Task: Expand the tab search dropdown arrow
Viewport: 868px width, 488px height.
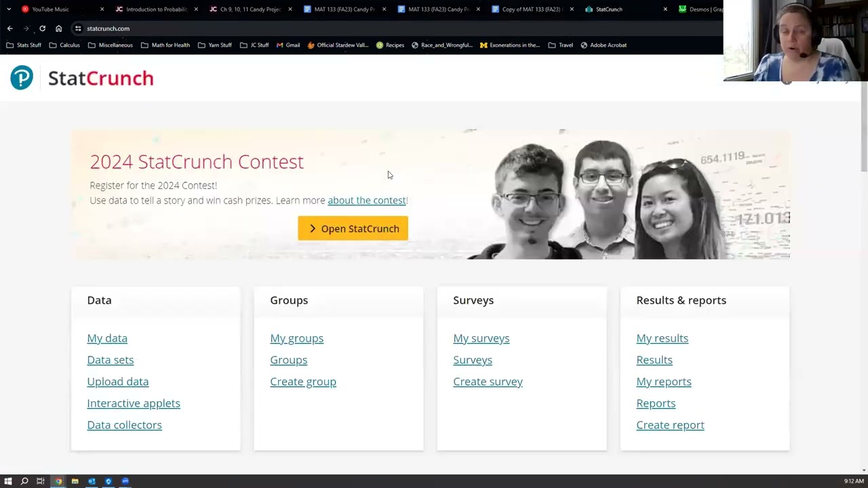Action: click(8, 9)
